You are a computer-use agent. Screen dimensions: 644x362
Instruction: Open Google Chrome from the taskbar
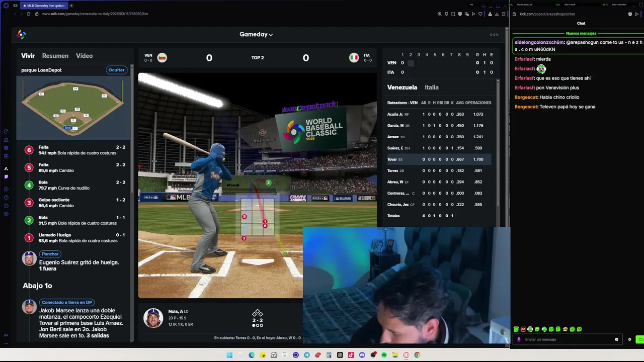pyautogui.click(x=417, y=355)
